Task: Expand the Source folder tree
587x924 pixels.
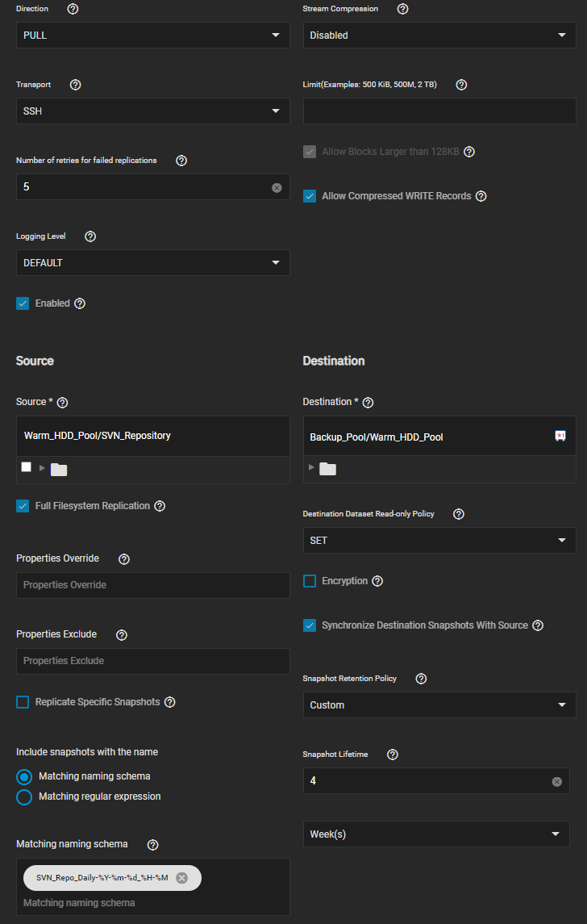Action: [x=43, y=468]
